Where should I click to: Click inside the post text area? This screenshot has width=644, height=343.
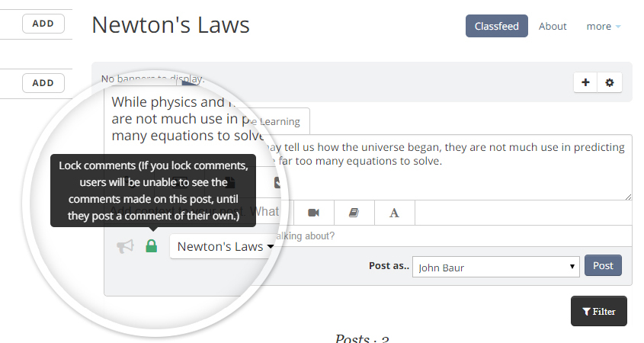click(x=447, y=167)
